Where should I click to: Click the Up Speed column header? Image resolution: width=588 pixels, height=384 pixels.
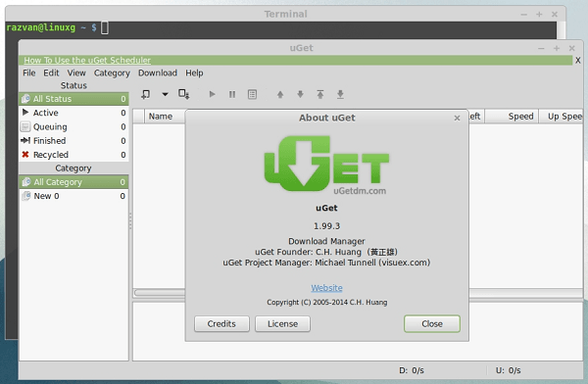pyautogui.click(x=562, y=117)
